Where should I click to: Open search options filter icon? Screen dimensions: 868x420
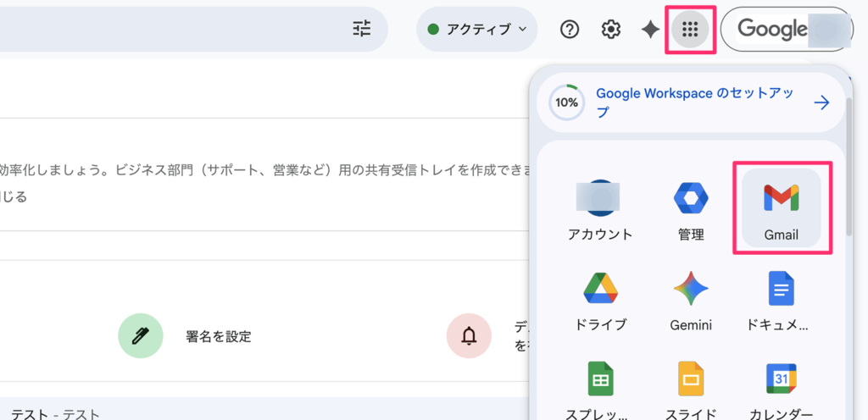(362, 29)
